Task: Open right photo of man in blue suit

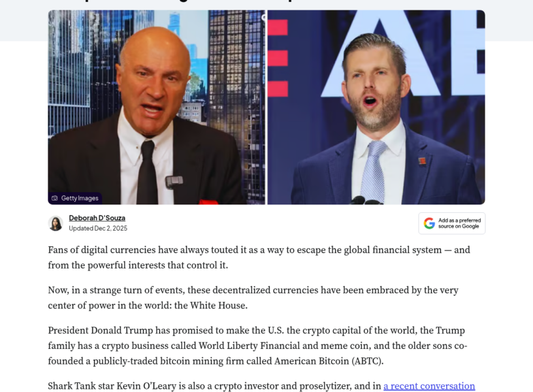Action: tap(376, 107)
